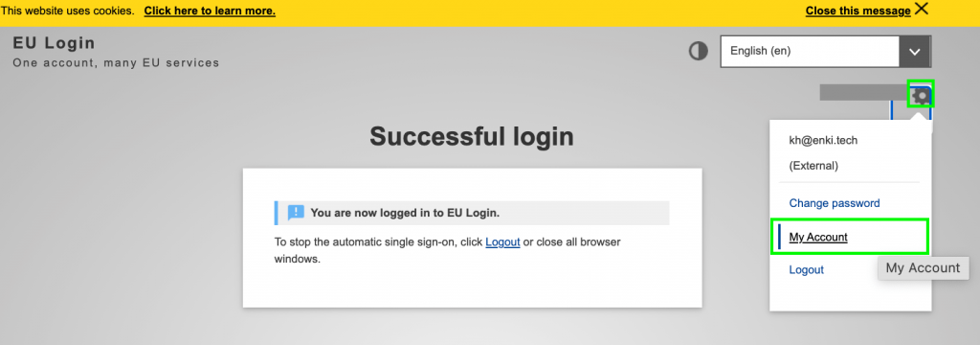Screen dimensions: 980x345
Task: Toggle the high-contrast half-circle icon
Action: [698, 51]
